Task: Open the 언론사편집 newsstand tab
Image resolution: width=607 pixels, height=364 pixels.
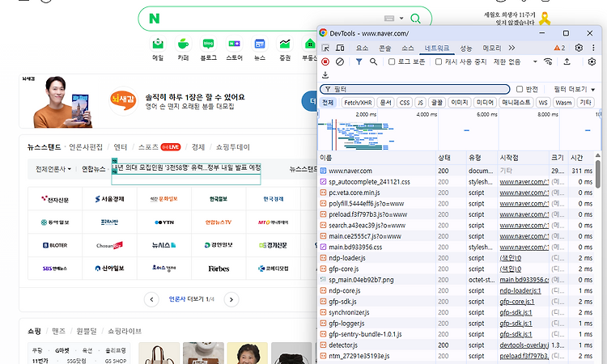Action: [86, 147]
